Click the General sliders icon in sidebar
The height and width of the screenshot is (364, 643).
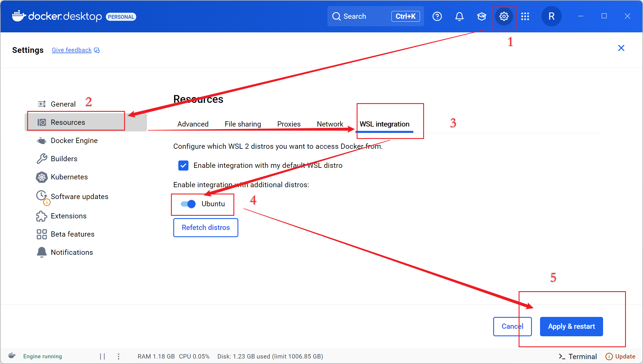[42, 104]
